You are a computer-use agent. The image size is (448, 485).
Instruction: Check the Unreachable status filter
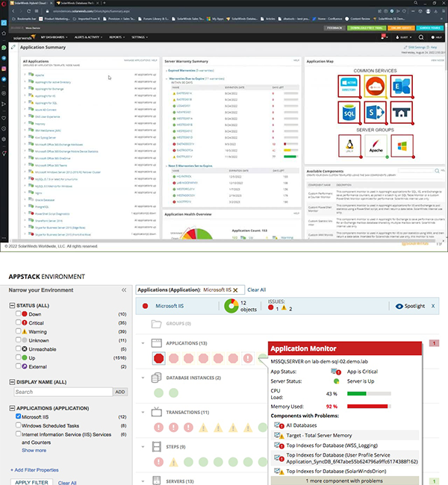tap(18, 348)
